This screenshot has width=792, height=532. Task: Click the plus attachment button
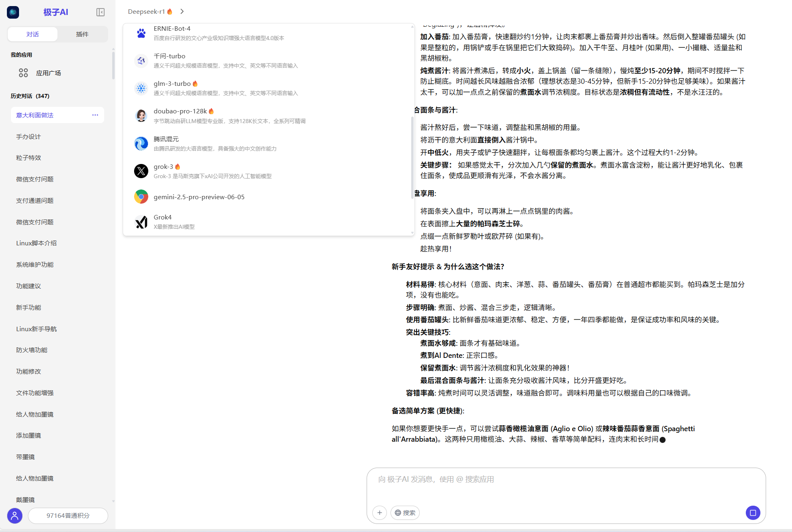pyautogui.click(x=379, y=513)
